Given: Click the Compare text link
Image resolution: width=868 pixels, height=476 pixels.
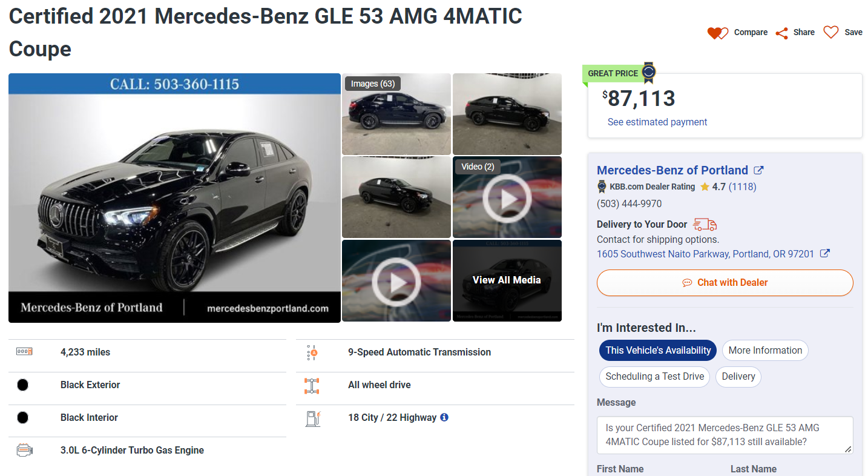Looking at the screenshot, I should (x=751, y=33).
